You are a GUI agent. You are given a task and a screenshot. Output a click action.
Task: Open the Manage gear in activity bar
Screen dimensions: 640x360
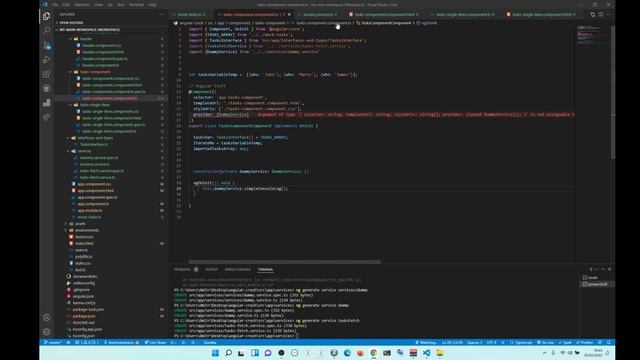coord(47,332)
